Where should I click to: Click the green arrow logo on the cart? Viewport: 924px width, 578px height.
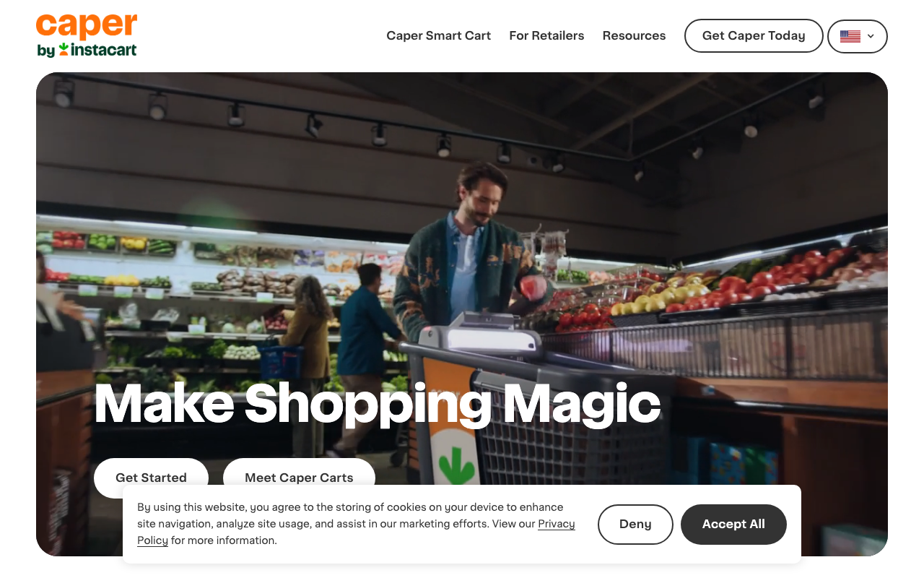click(456, 466)
